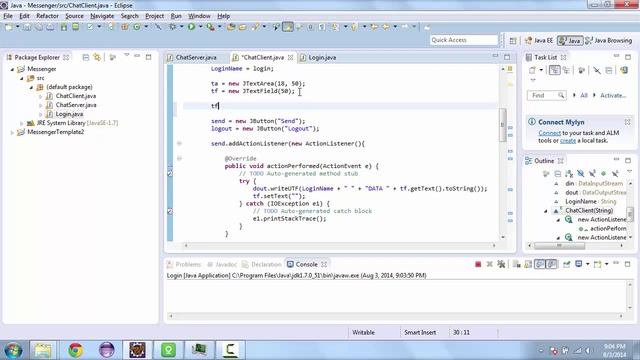
Task: Click All working set filter in Task List
Action: 584,96
